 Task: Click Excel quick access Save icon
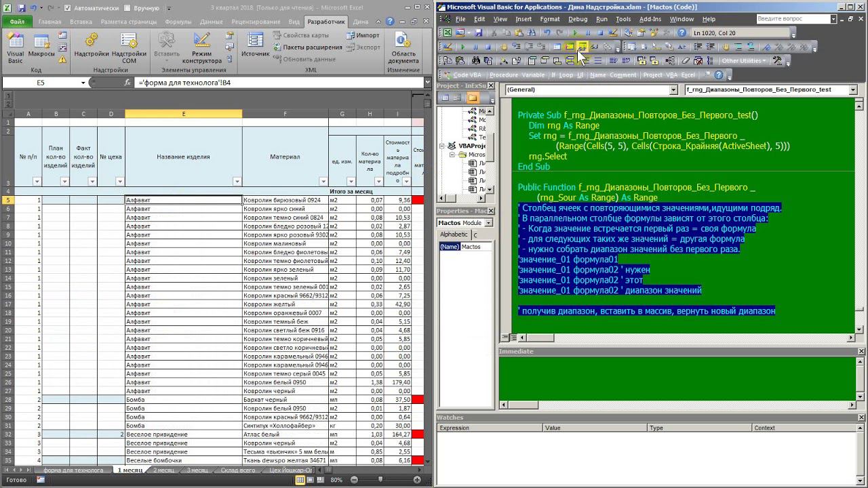coord(22,7)
